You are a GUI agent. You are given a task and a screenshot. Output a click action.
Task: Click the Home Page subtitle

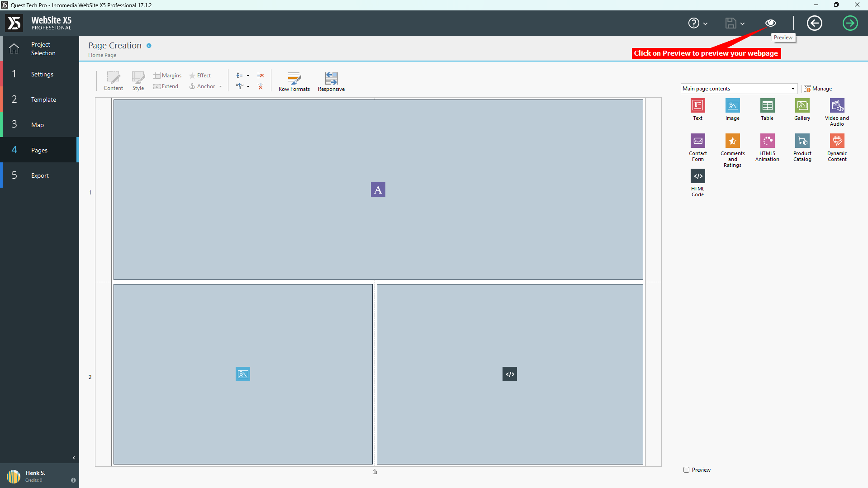102,55
